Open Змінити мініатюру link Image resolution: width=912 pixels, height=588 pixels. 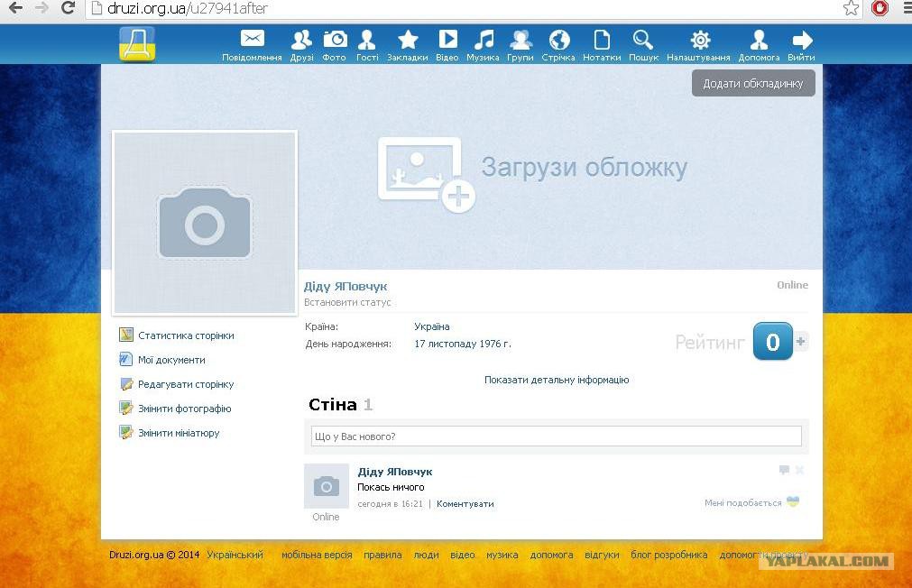pyautogui.click(x=179, y=433)
